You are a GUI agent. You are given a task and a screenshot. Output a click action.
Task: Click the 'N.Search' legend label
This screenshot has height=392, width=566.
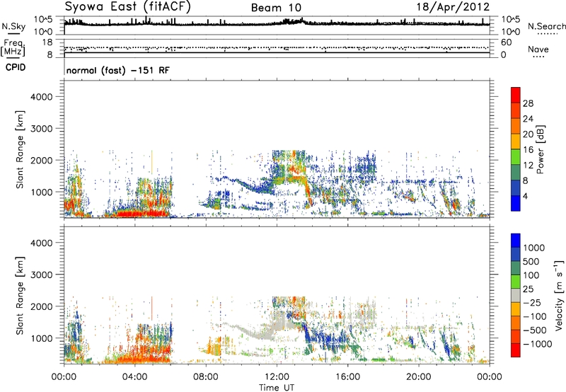(547, 26)
